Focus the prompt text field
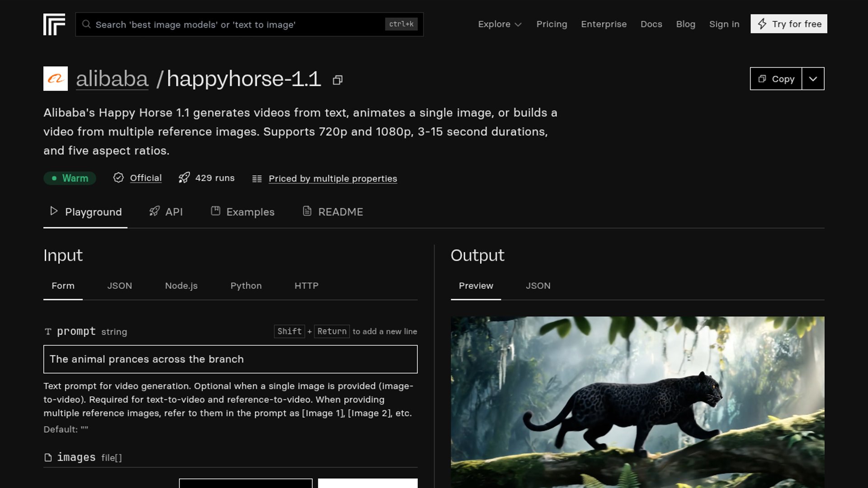868x488 pixels. 231,359
